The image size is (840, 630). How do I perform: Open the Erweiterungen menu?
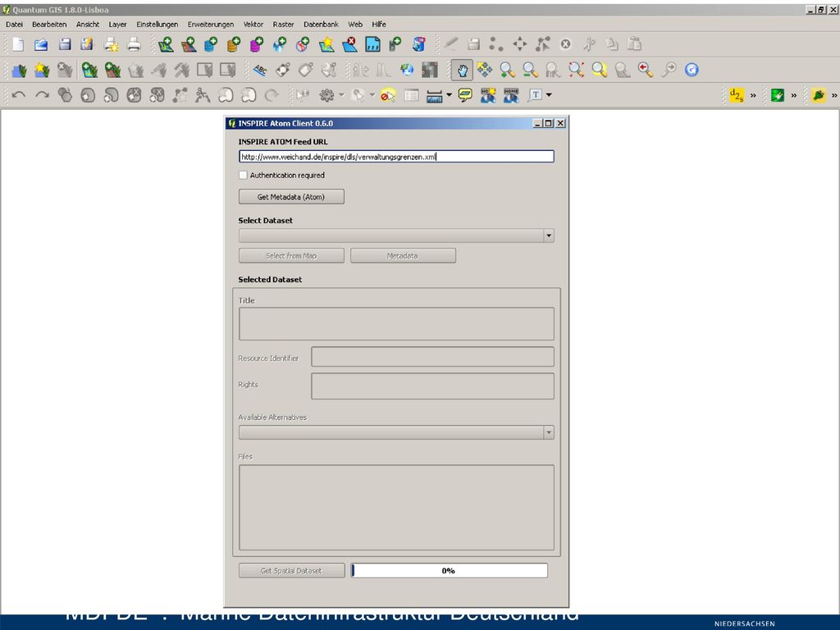[x=211, y=24]
